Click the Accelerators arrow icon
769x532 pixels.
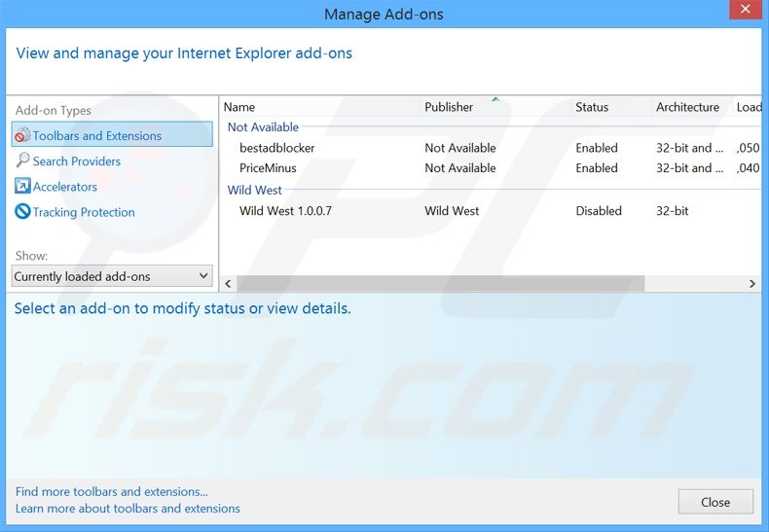point(22,186)
